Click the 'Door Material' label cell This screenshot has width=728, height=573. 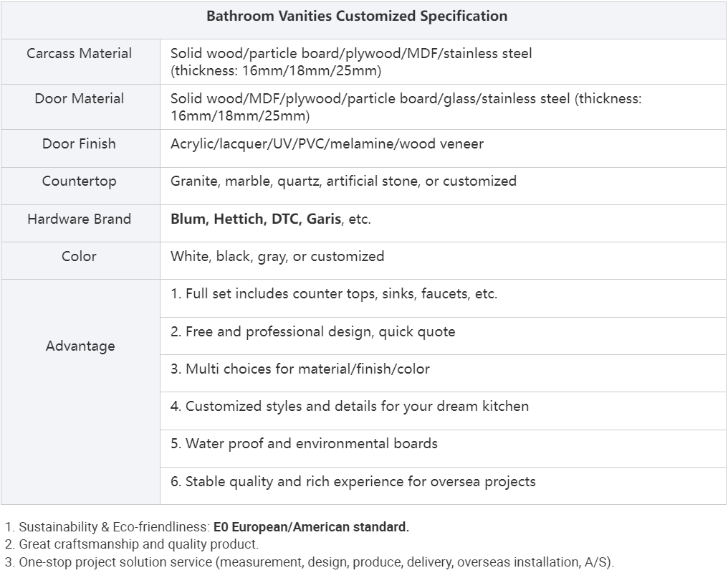point(80,99)
